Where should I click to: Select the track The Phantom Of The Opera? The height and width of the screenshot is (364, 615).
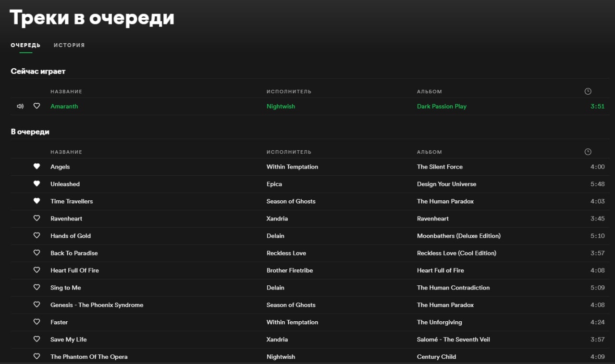[307, 357]
